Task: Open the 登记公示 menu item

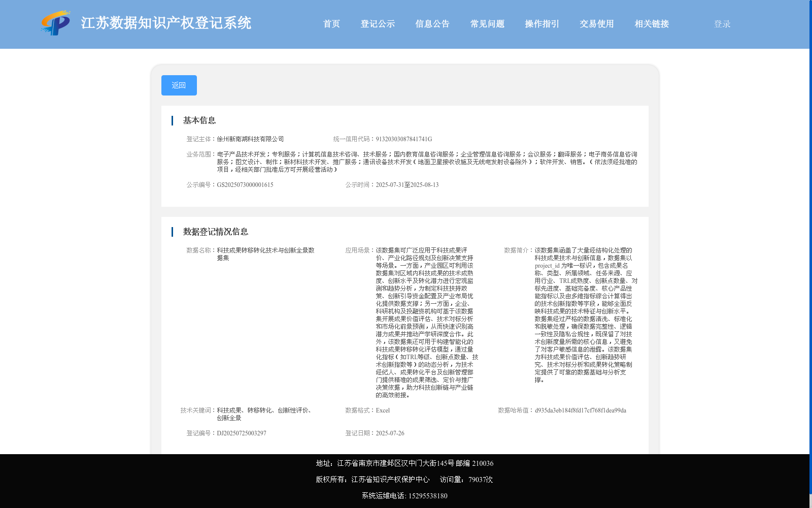Action: pyautogui.click(x=378, y=24)
